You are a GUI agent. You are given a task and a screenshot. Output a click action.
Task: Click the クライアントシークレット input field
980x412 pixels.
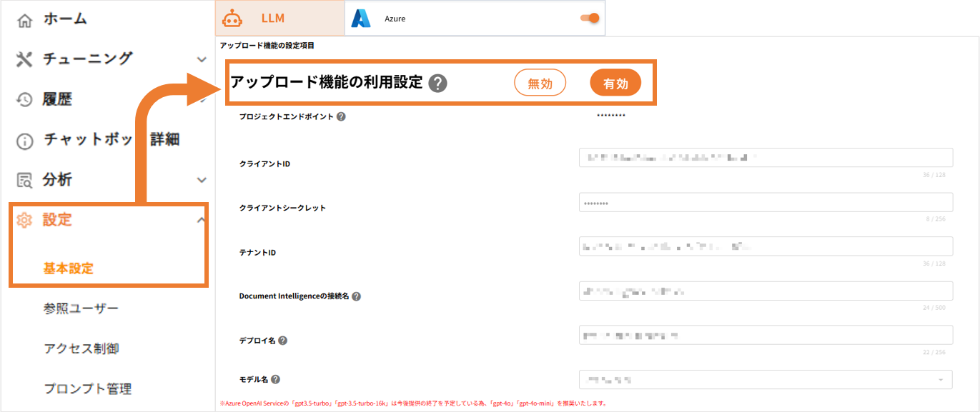pos(765,203)
